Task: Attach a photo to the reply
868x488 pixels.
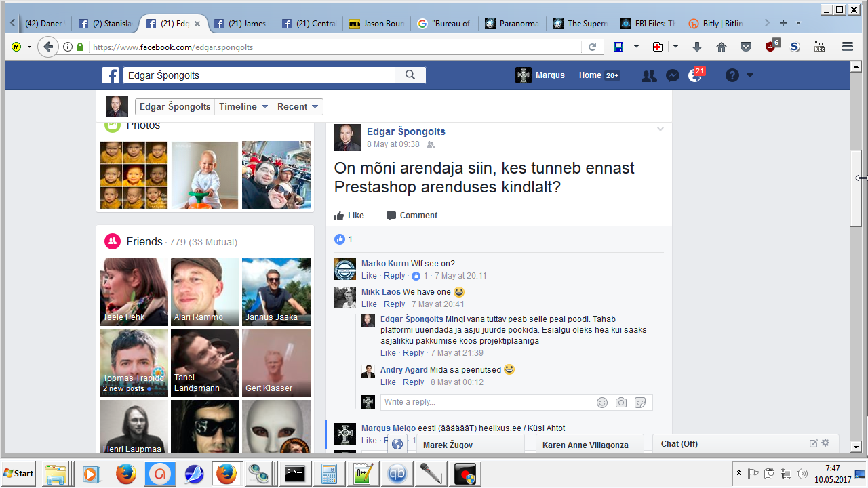Action: click(620, 403)
